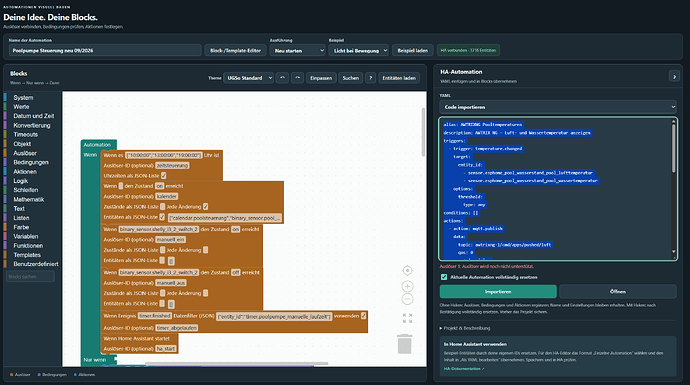690x385 pixels.
Task: Open the 'HA Dokumentation' link
Action: 464,369
